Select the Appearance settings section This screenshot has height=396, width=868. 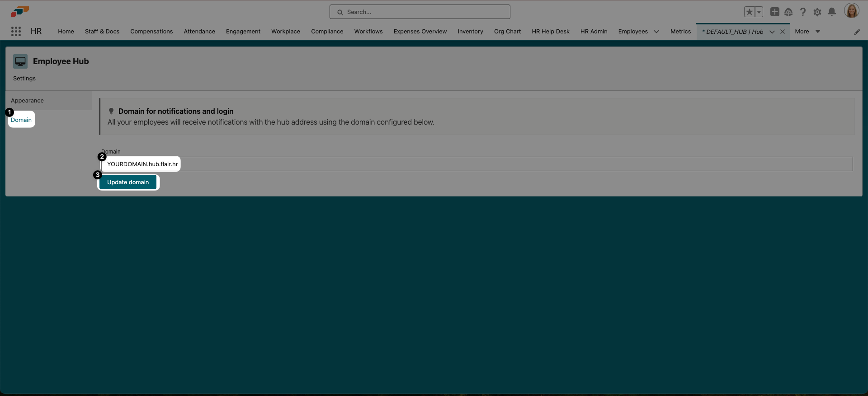28,101
